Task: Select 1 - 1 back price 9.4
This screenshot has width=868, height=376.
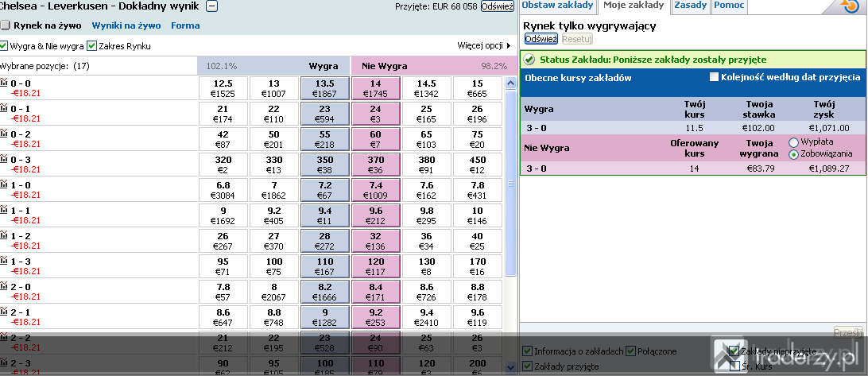Action: pos(325,216)
